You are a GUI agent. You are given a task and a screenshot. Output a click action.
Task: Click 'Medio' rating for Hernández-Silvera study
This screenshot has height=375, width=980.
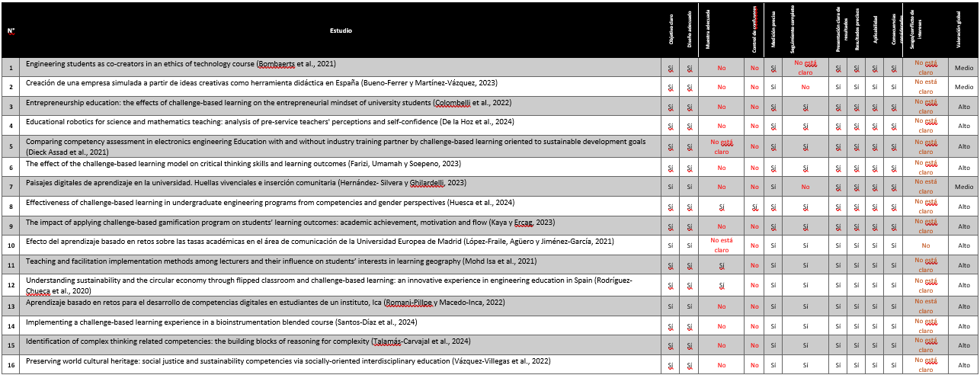click(963, 186)
